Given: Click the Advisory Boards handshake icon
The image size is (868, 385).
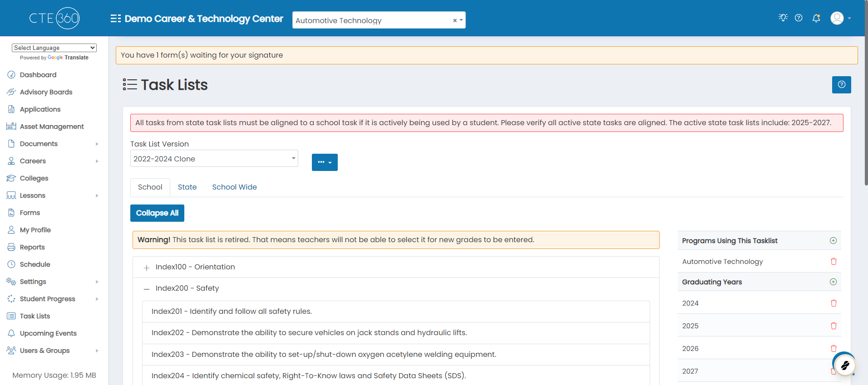Looking at the screenshot, I should pos(11,92).
